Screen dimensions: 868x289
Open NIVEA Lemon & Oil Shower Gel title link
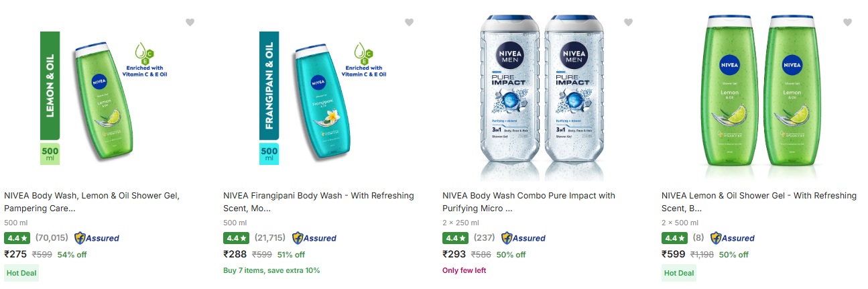click(759, 202)
